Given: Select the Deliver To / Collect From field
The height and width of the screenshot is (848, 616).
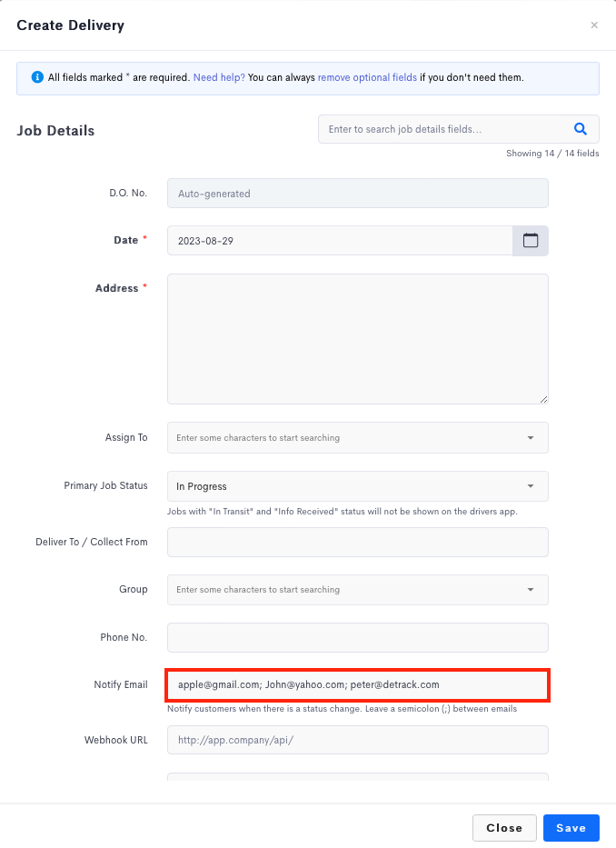Looking at the screenshot, I should pyautogui.click(x=357, y=542).
